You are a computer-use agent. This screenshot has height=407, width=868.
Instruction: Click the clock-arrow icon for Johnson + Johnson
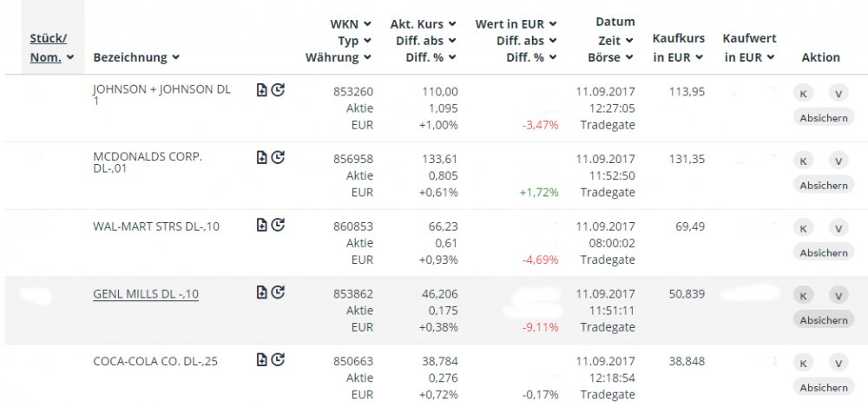coord(278,89)
